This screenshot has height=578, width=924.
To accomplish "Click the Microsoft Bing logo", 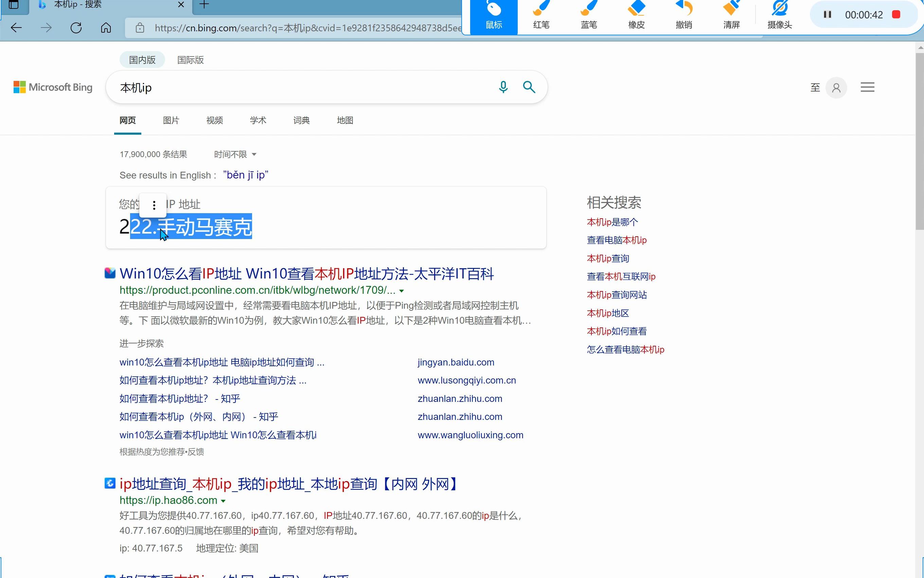I will click(x=53, y=87).
